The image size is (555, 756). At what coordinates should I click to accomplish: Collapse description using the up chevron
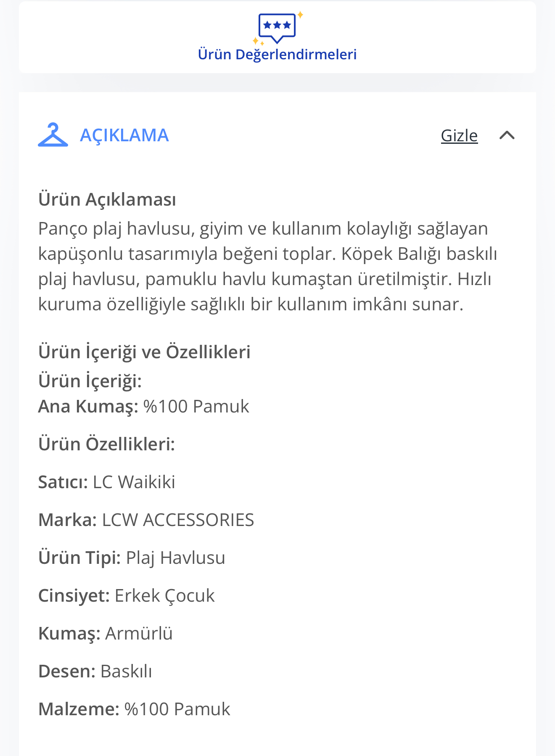tap(507, 135)
